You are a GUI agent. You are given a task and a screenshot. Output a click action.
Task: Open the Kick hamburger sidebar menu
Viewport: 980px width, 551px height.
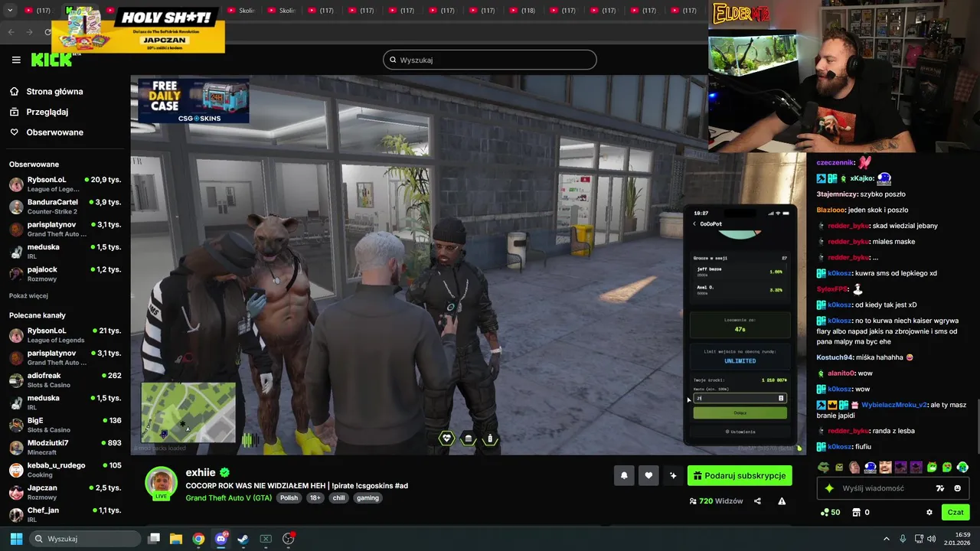coord(16,60)
